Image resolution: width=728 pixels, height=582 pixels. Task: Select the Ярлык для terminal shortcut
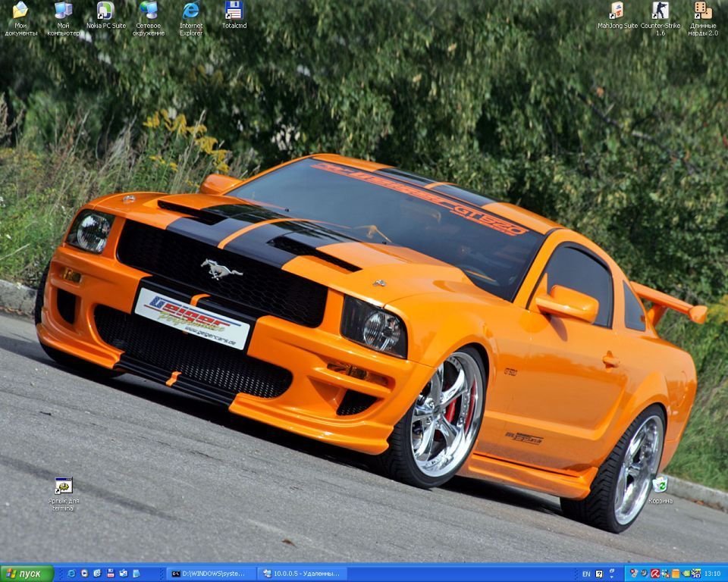(x=64, y=487)
